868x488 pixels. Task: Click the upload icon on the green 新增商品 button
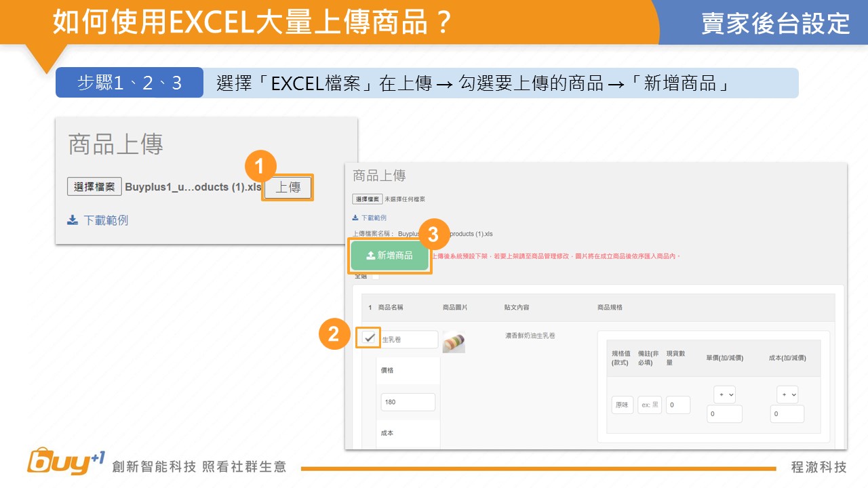370,256
